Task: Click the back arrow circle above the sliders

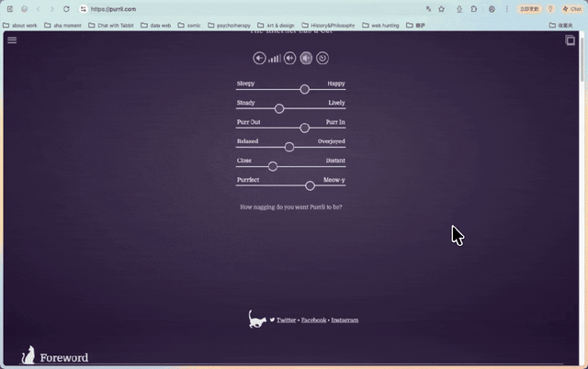Action: (259, 58)
